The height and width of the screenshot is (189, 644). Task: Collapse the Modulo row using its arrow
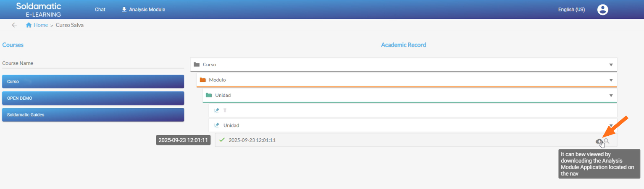pos(611,80)
